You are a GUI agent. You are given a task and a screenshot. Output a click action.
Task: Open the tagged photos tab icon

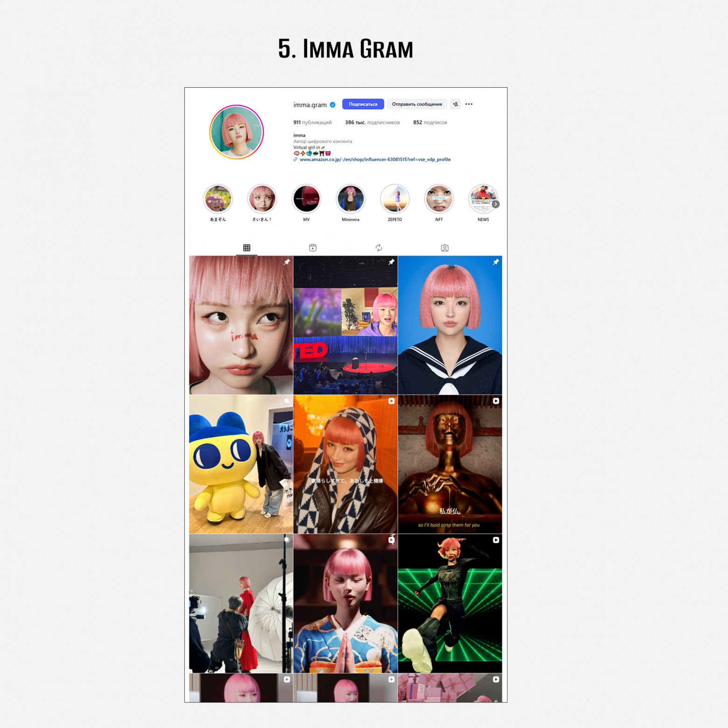click(445, 248)
